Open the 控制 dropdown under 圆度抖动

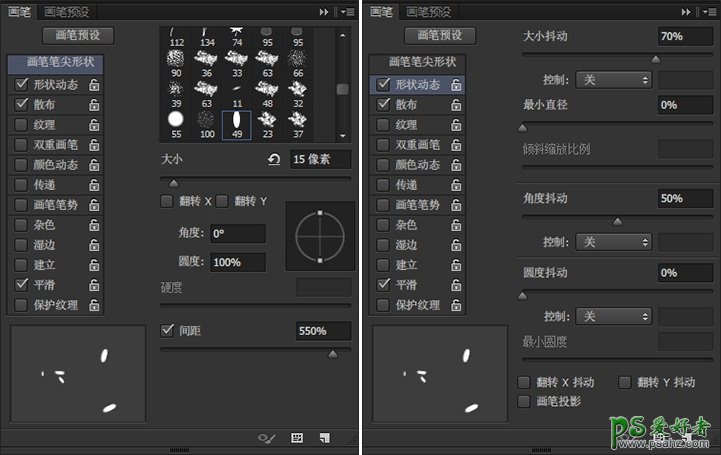tap(613, 316)
